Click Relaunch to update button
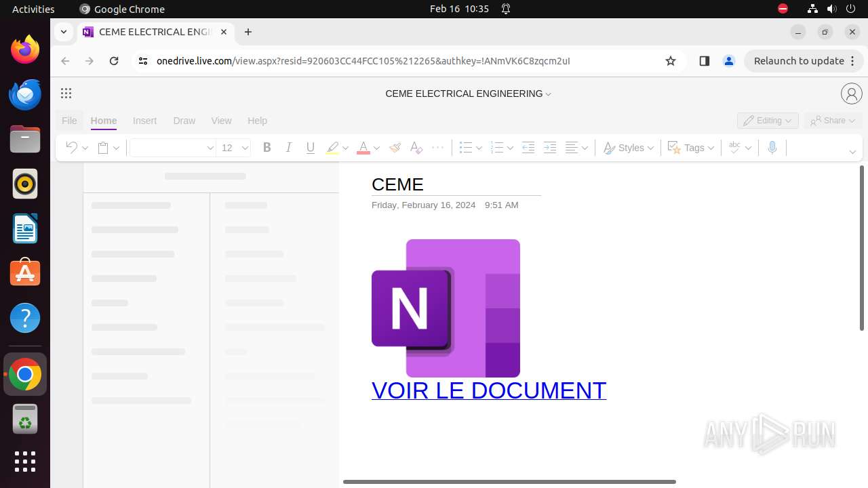868x488 pixels. click(804, 61)
